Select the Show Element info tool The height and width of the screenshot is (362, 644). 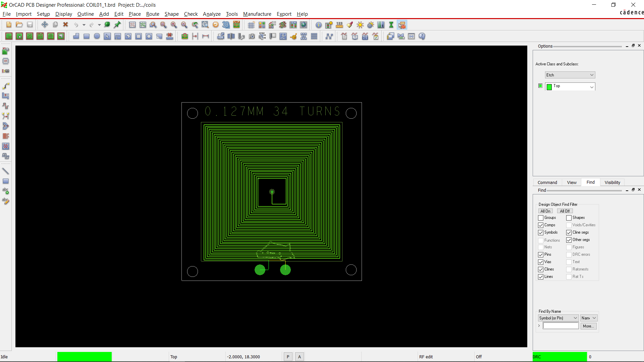[318, 25]
